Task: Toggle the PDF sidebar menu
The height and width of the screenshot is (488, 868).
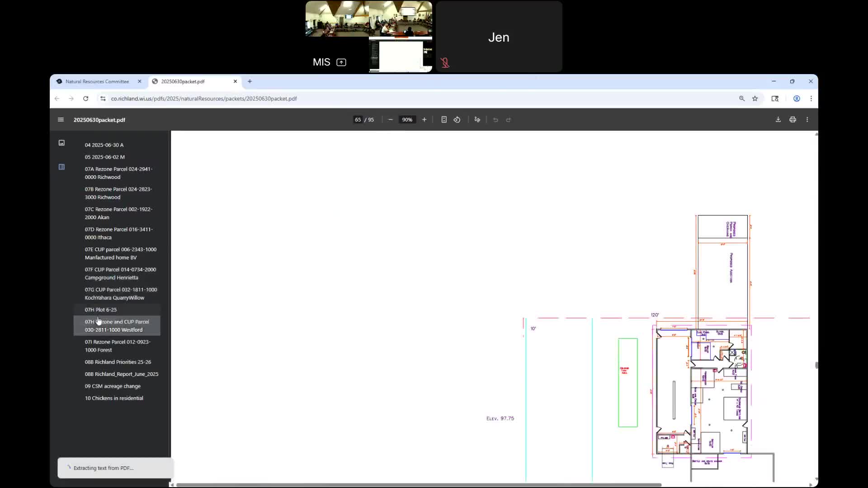Action: pyautogui.click(x=61, y=120)
